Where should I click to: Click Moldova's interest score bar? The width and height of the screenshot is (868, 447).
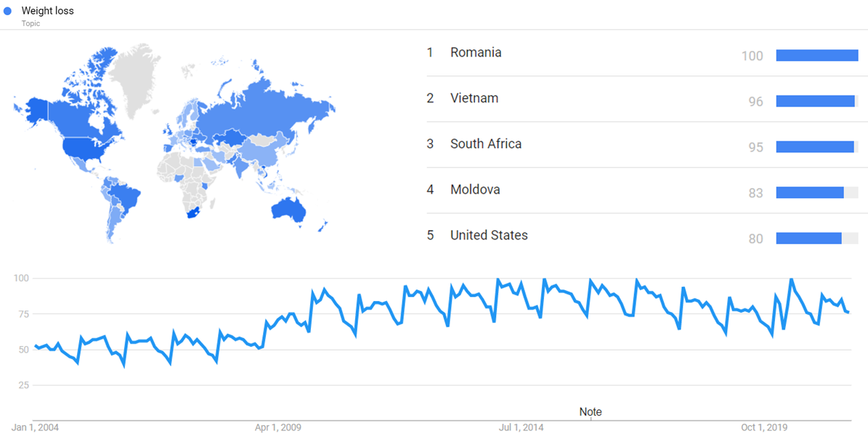click(x=810, y=192)
